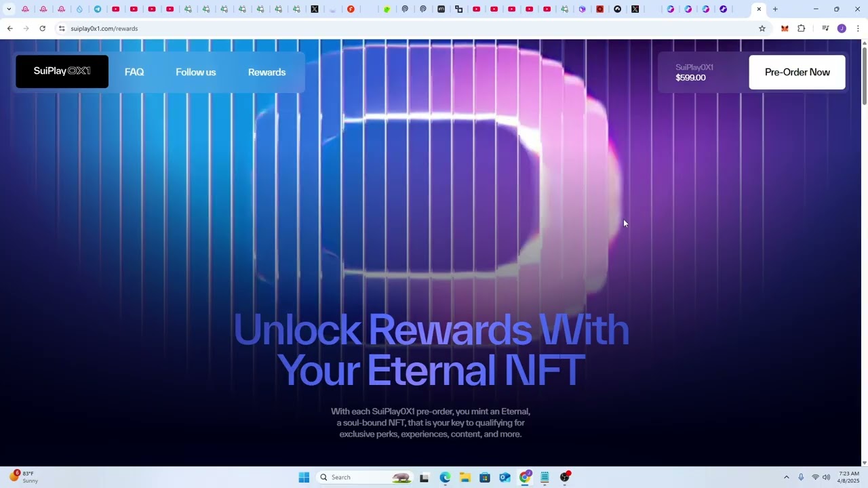Open the FAQ page
Screen dimensions: 868x488
pyautogui.click(x=134, y=72)
